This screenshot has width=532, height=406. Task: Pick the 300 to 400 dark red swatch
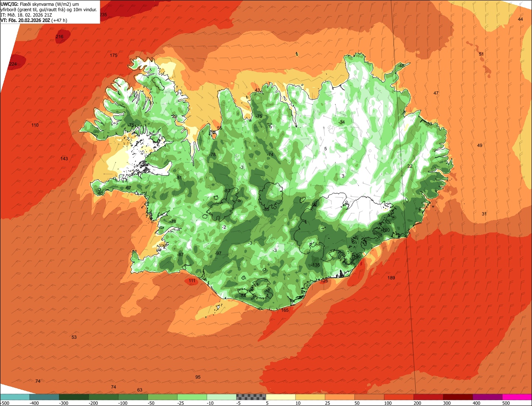458,397
